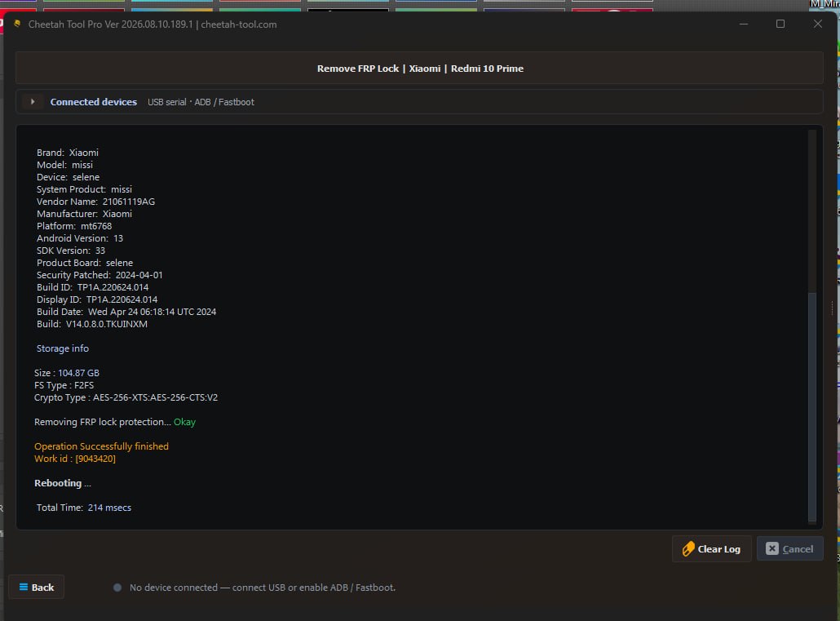Click the 'No device connected' status message

point(263,588)
